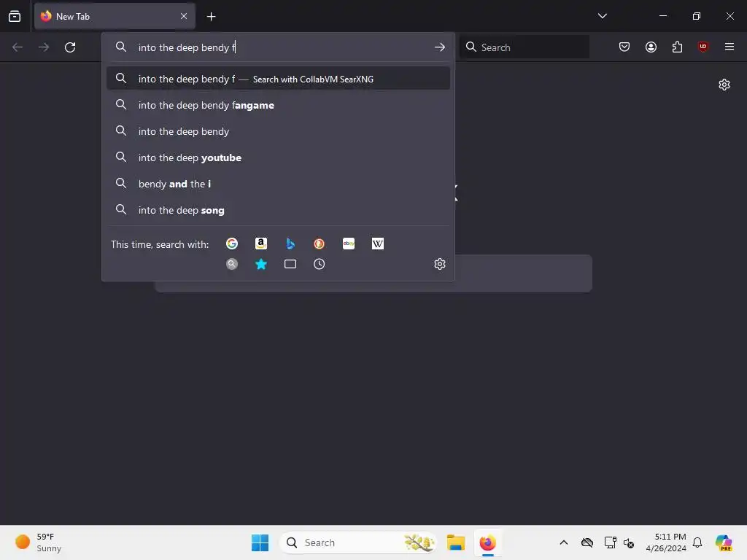Search in history clock icon

[320, 264]
